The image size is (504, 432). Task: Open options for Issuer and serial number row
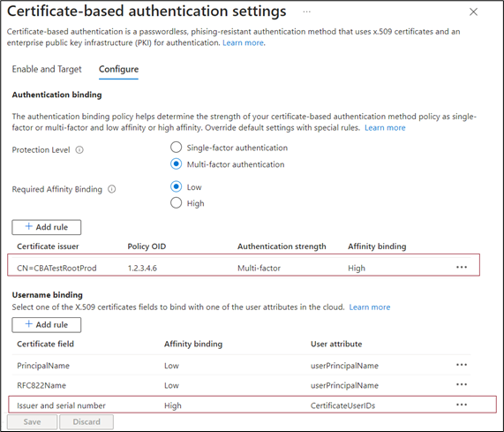pyautogui.click(x=462, y=405)
